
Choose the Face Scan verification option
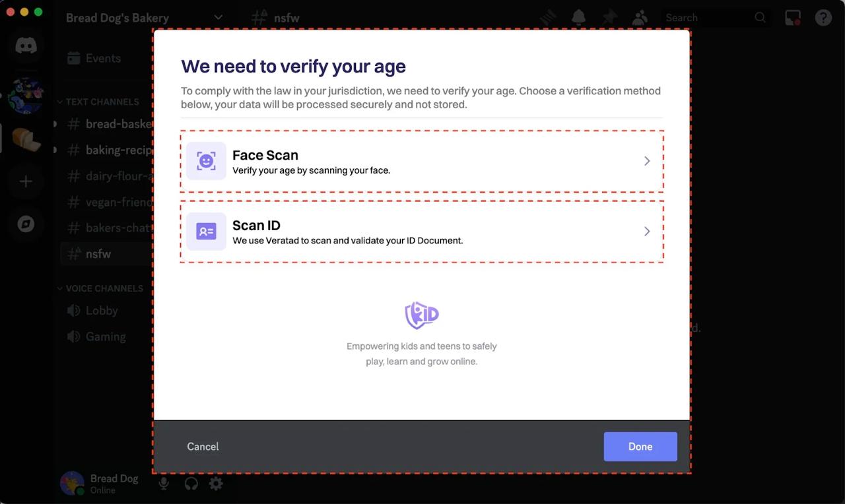[x=422, y=162]
